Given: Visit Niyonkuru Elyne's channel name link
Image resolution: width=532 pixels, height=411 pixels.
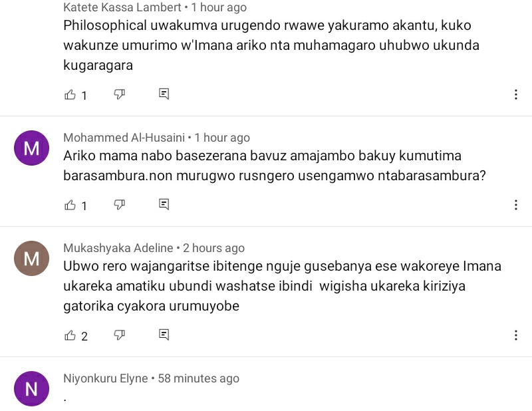Looking at the screenshot, I should pos(106,378).
